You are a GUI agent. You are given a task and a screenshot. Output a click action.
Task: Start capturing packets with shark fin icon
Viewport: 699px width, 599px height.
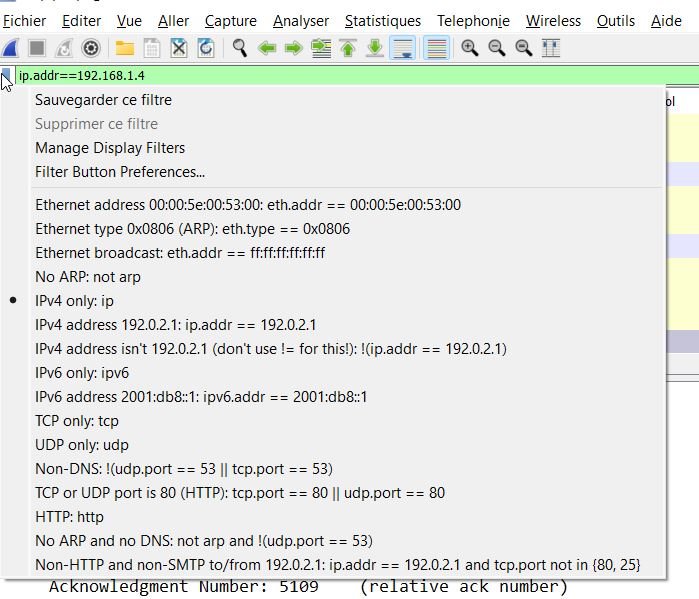tap(10, 48)
